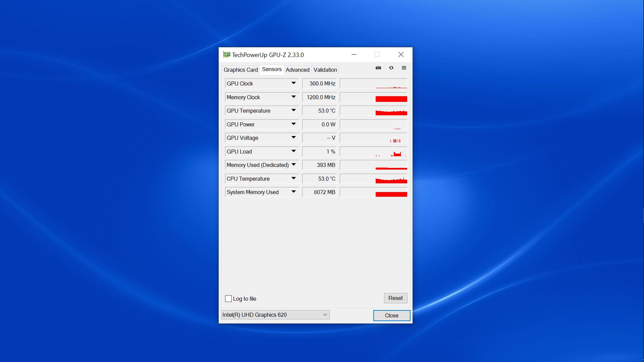Switch to the Graphics Card tab
The height and width of the screenshot is (362, 644).
click(x=240, y=70)
